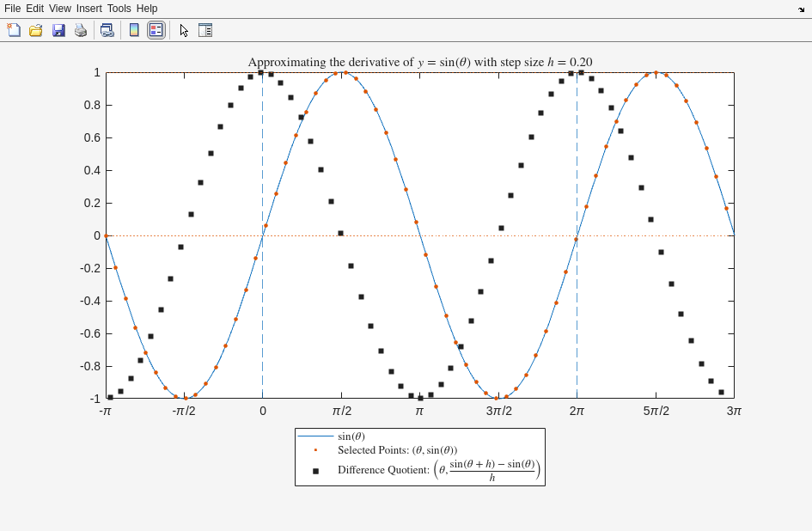This screenshot has height=531, width=812.
Task: Click the New Figure toolbar icon
Action: [x=14, y=30]
